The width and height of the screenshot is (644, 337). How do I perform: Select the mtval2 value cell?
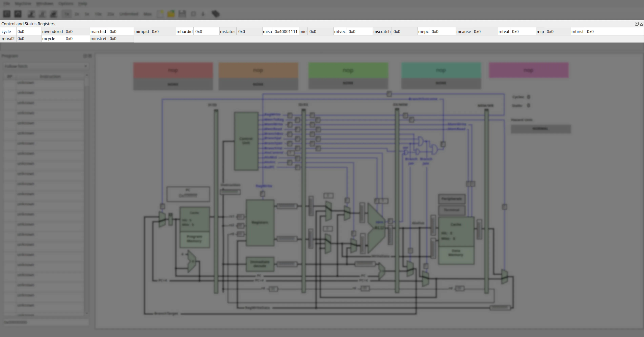[29, 39]
